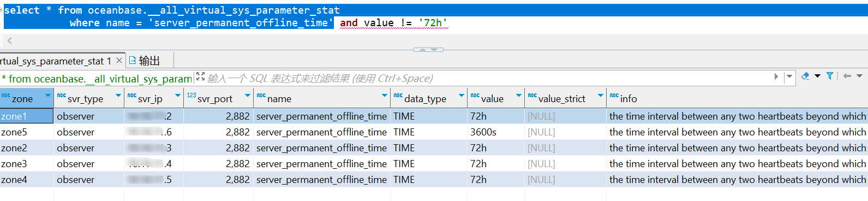Click the svr_ip cell ending .5
The height and width of the screenshot is (201, 868).
pyautogui.click(x=154, y=180)
